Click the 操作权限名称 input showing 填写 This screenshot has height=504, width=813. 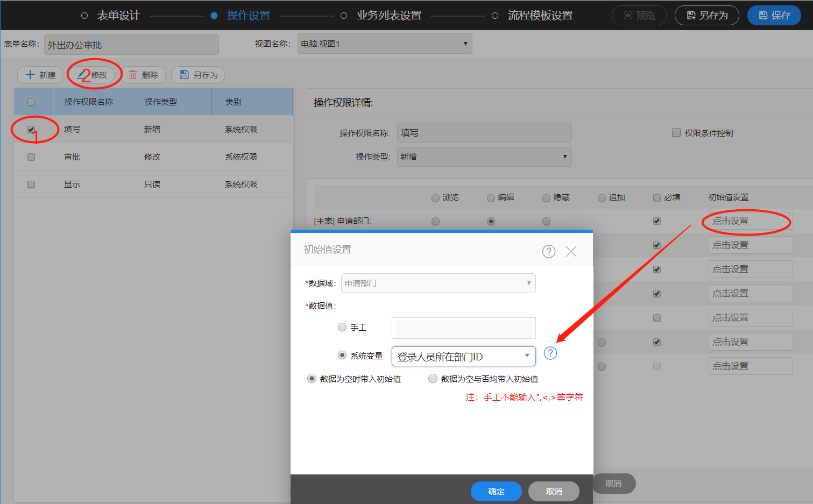point(484,132)
